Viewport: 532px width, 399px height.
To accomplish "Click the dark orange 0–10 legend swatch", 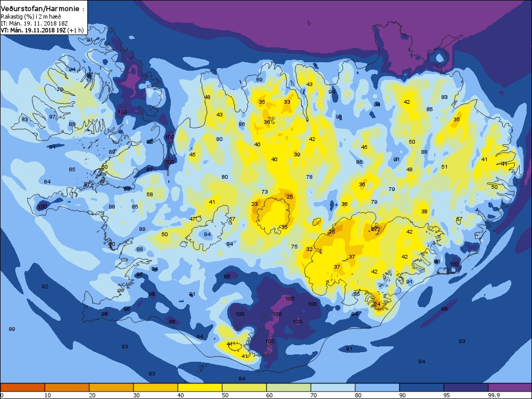I will pyautogui.click(x=22, y=387).
